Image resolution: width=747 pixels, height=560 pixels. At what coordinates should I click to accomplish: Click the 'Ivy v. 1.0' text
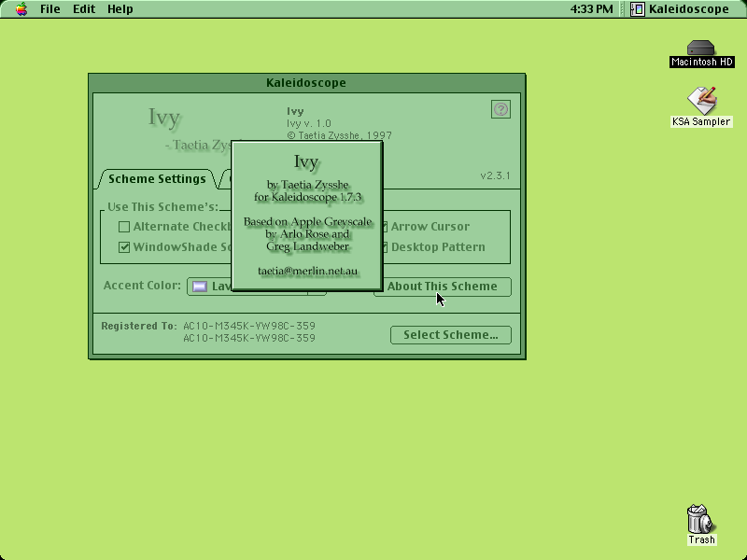309,123
